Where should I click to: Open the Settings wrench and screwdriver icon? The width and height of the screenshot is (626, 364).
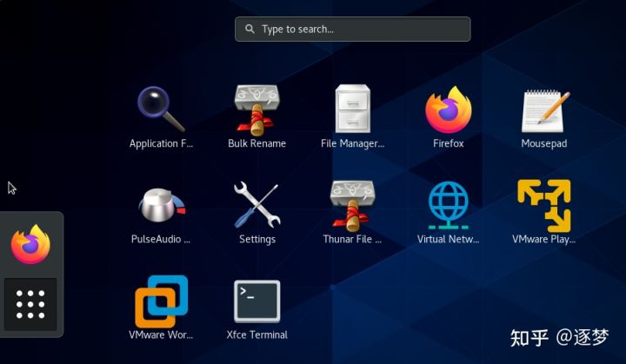click(x=257, y=205)
